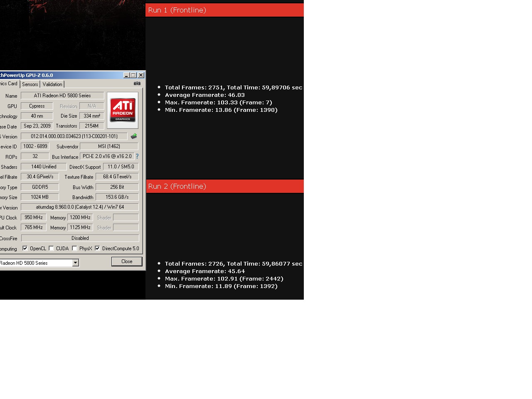The height and width of the screenshot is (399, 532).
Task: Click the Revision field N/A
Action: (x=92, y=106)
